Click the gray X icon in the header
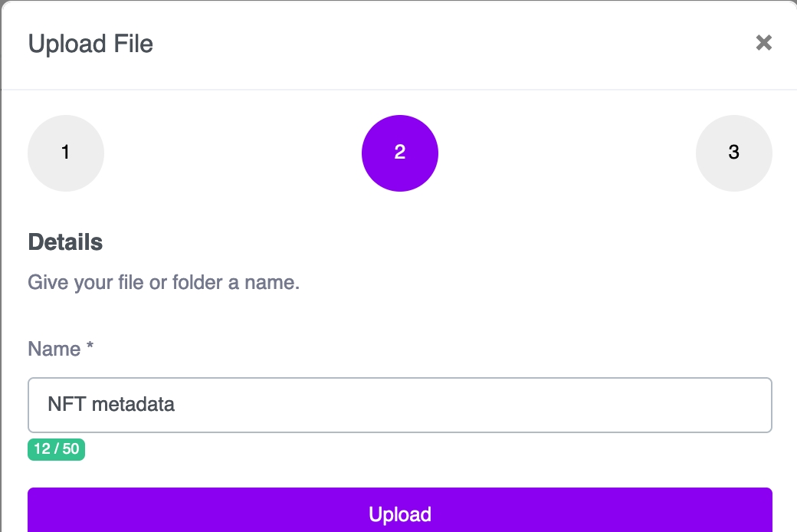 coord(763,43)
